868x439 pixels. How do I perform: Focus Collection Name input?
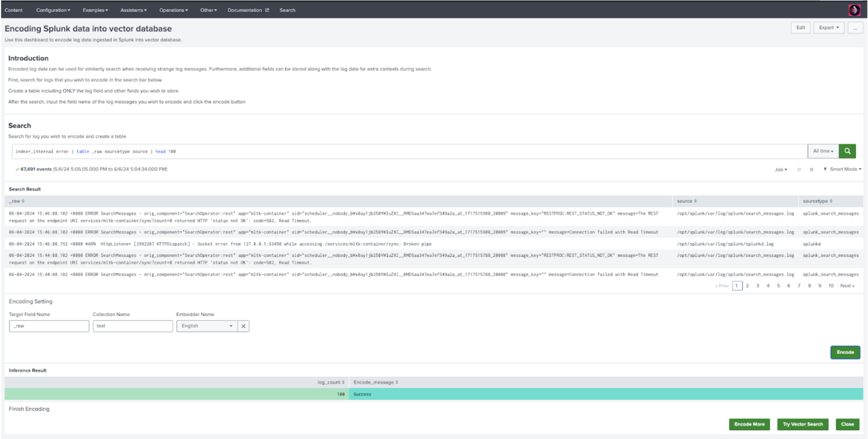click(132, 326)
